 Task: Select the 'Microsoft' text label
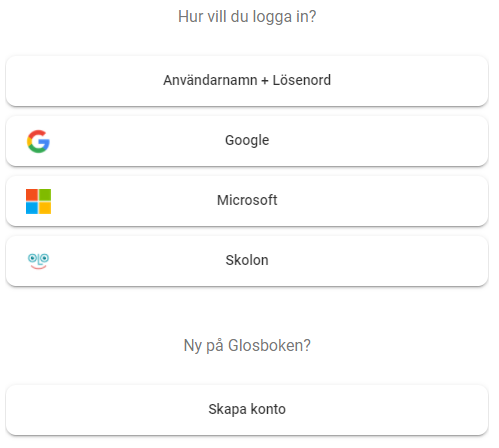(x=247, y=200)
